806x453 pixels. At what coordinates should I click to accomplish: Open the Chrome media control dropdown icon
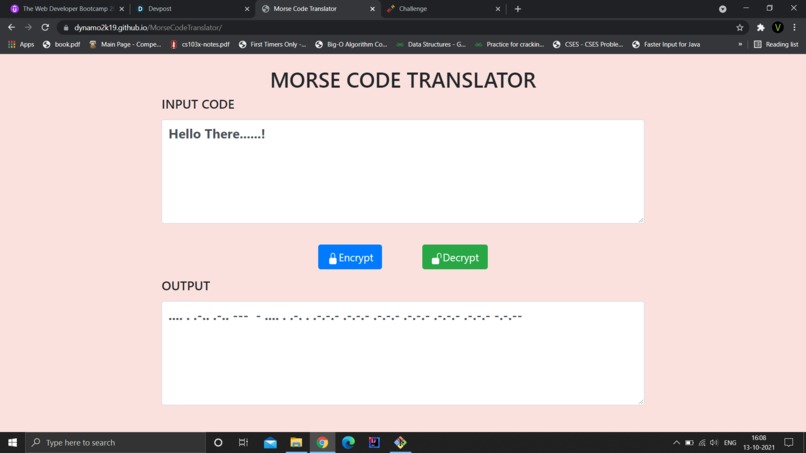[722, 9]
